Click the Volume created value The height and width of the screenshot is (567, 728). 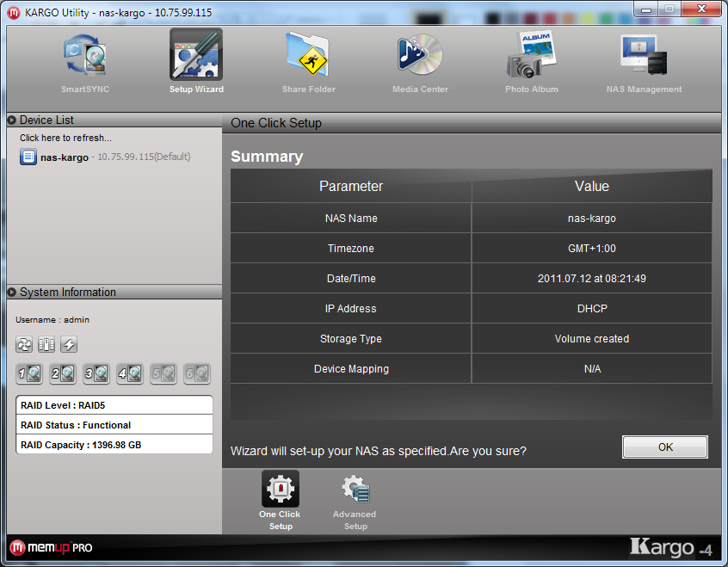click(x=592, y=338)
